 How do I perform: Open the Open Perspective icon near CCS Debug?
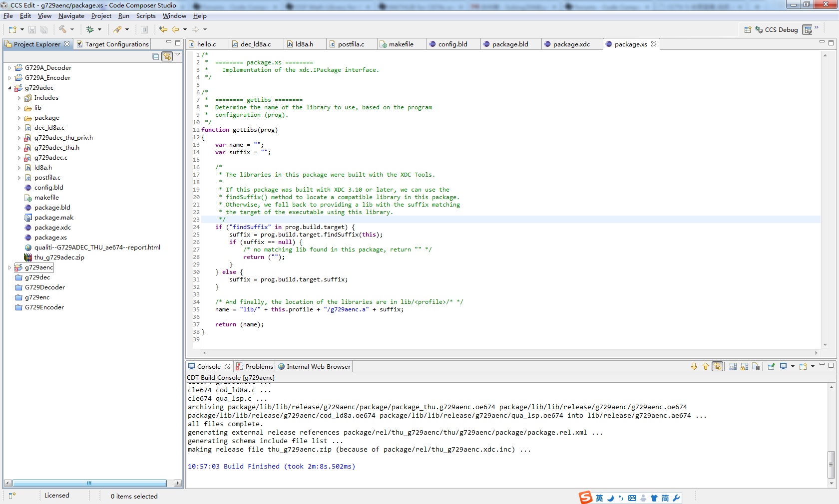point(748,30)
